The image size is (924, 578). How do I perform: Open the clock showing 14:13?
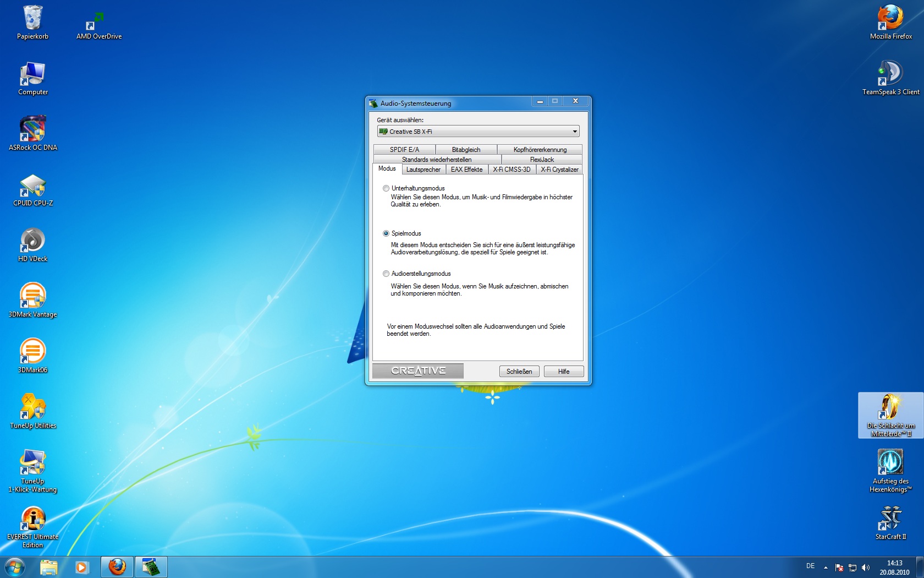pyautogui.click(x=894, y=568)
